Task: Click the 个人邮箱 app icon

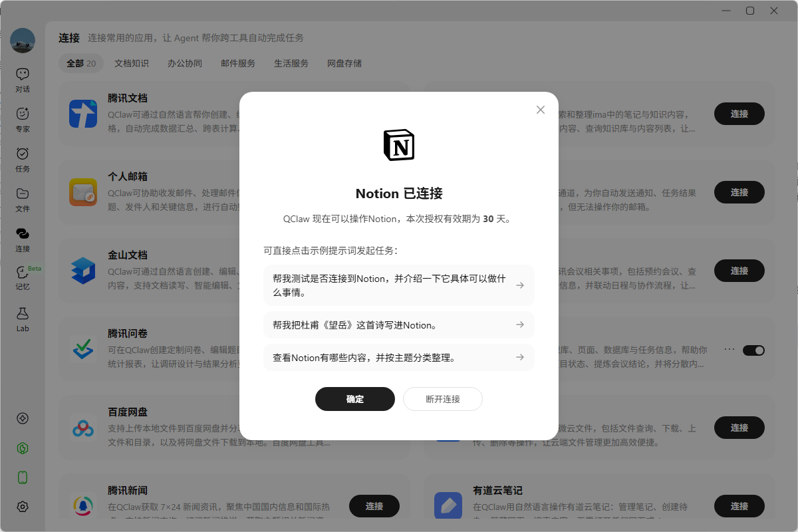Action: [83, 192]
